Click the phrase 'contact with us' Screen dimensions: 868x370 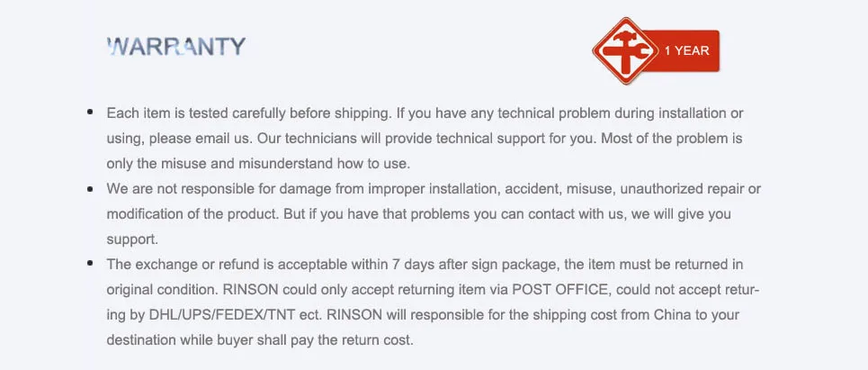coord(577,214)
